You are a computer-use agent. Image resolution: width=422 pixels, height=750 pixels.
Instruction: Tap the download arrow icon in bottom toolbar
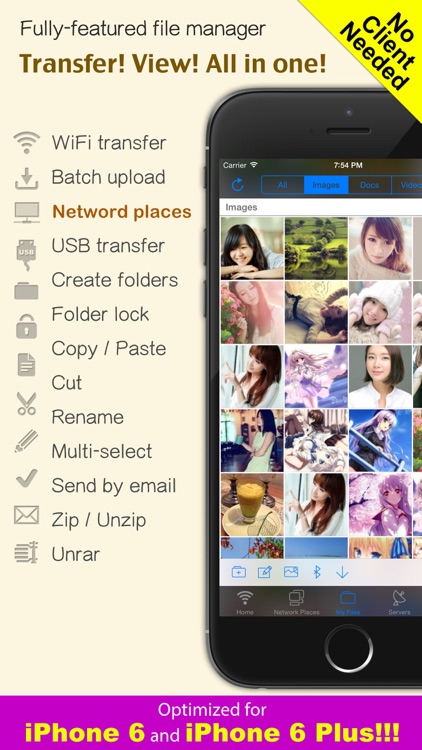(x=342, y=572)
